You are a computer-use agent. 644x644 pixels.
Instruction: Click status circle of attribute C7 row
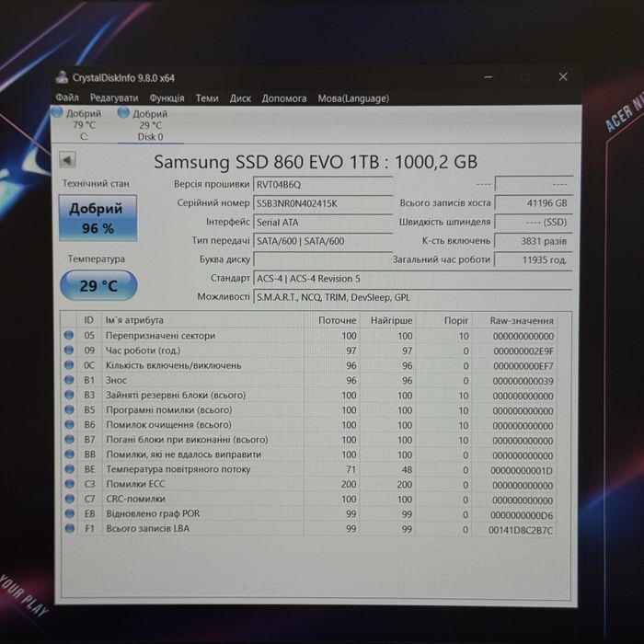[x=70, y=499]
